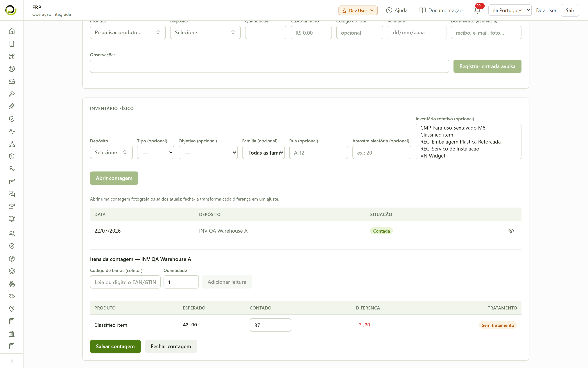Open the Documentação link
This screenshot has width=588, height=368.
(x=441, y=10)
